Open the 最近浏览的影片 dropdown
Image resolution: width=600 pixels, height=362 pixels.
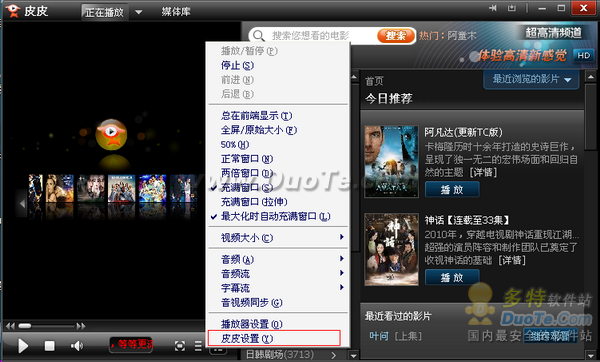[x=531, y=80]
